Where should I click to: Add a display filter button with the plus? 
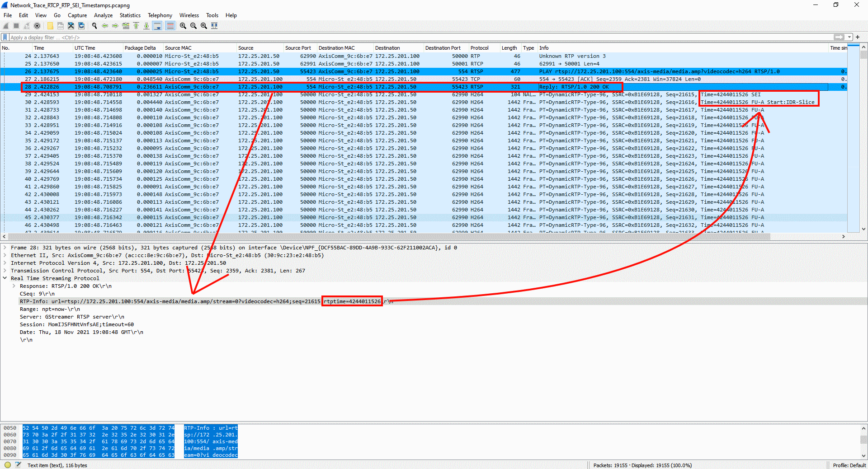858,37
